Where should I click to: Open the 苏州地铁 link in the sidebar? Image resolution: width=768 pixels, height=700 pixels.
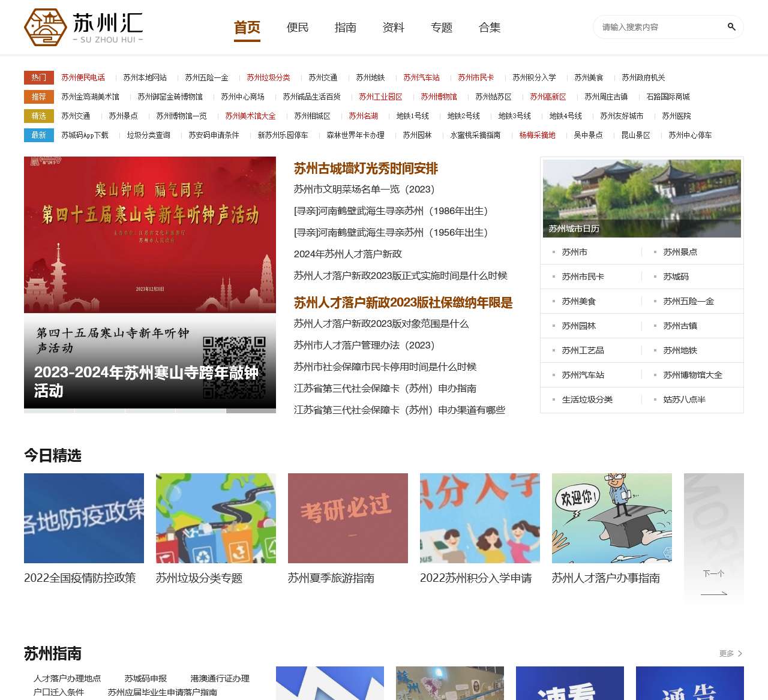679,350
